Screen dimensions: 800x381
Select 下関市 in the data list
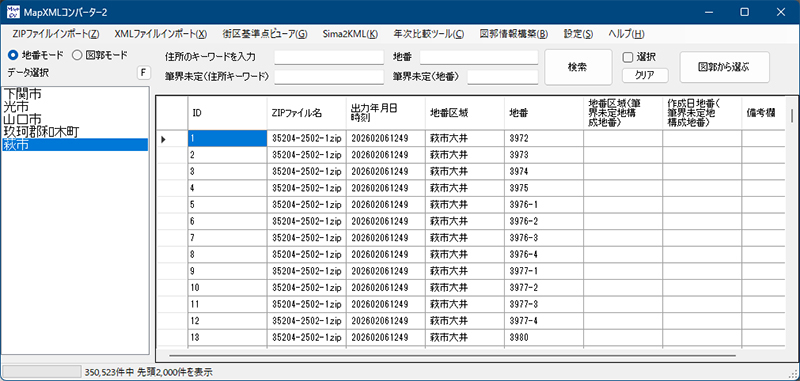[x=75, y=94]
